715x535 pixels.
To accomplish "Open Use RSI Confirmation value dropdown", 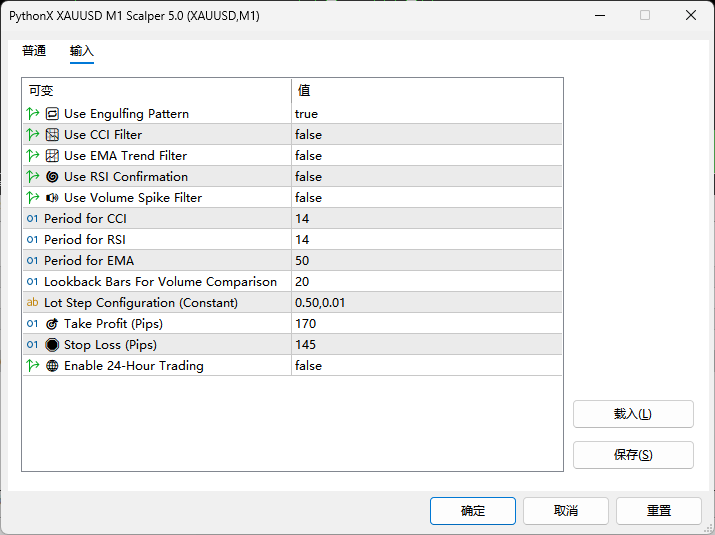I will point(426,177).
